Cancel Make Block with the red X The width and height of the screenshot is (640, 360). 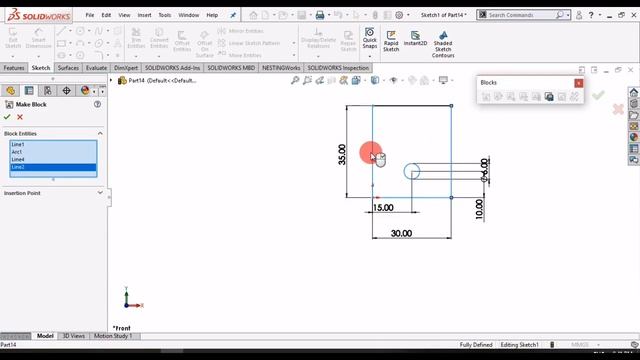20,117
